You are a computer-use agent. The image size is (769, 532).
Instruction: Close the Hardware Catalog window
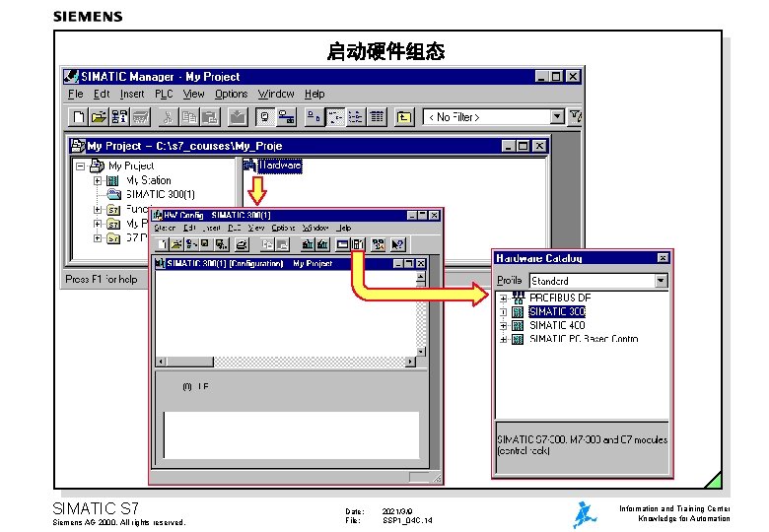click(663, 258)
